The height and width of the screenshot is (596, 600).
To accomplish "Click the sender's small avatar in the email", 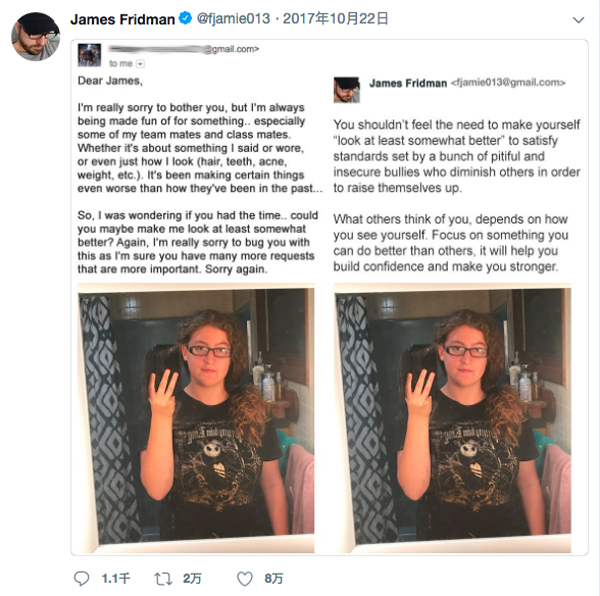I will [89, 55].
